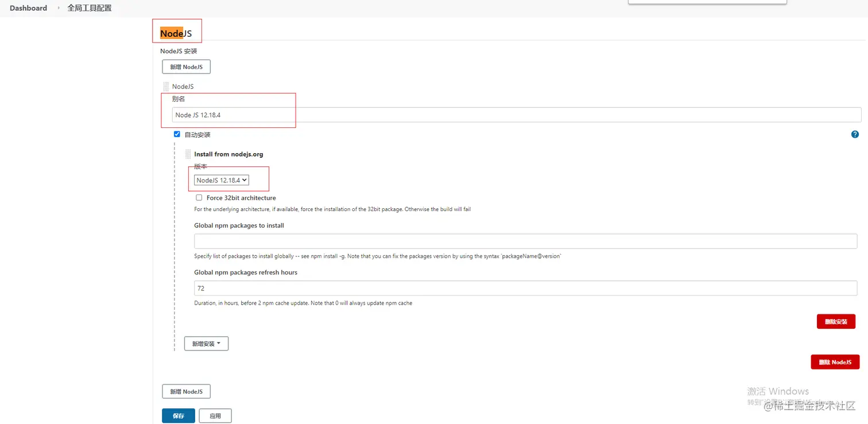The width and height of the screenshot is (868, 424).
Task: Save configuration with 保存 button
Action: 179,416
